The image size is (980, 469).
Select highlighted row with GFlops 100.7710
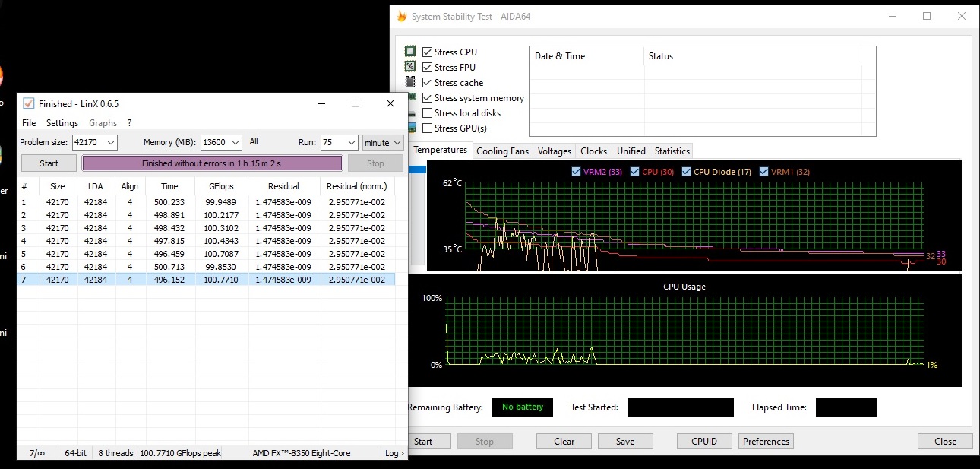point(206,280)
